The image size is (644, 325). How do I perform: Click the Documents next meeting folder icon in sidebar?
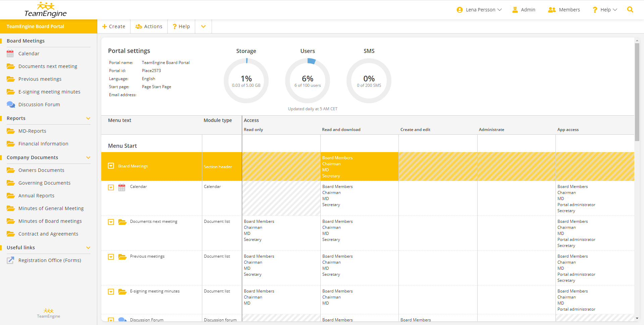(x=11, y=66)
